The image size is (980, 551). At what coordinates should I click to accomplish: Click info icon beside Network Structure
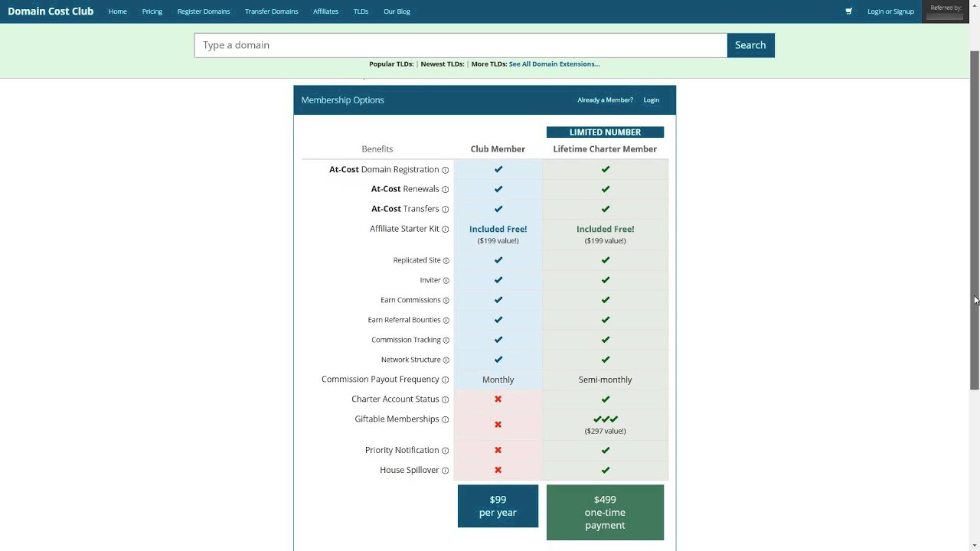(x=446, y=360)
